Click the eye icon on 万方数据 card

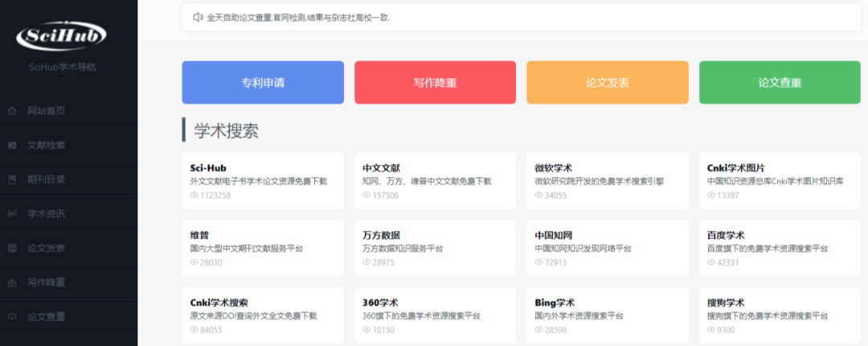click(366, 263)
